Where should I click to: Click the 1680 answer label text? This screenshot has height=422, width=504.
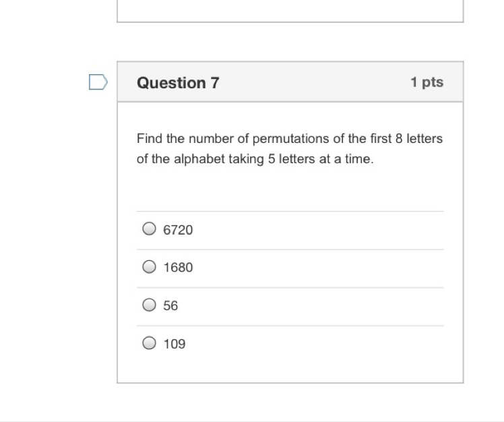coord(178,268)
